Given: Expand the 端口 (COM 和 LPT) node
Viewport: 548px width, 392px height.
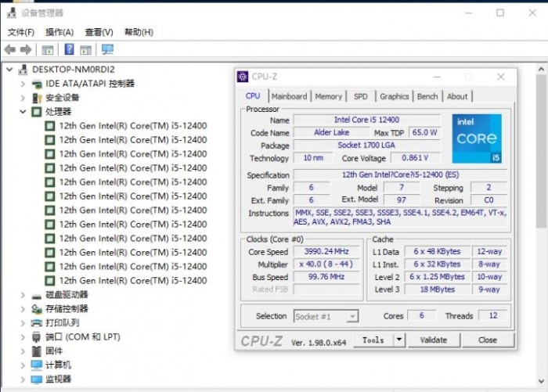Looking at the screenshot, I should click(23, 337).
